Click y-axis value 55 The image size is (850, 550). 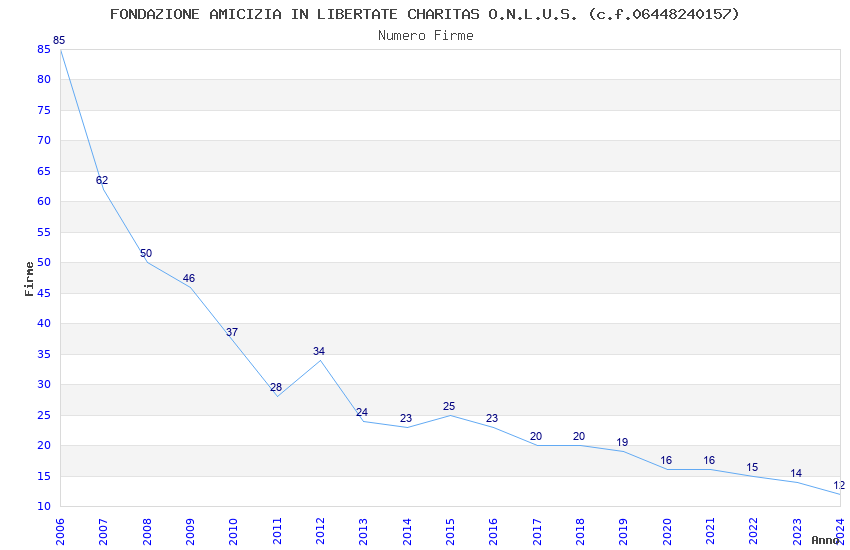pyautogui.click(x=44, y=232)
